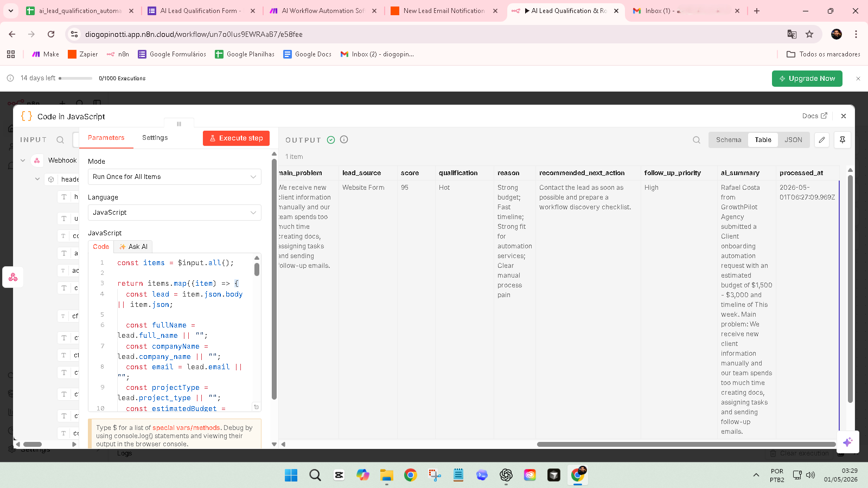Collapse the Webhook input tree node

[23, 160]
